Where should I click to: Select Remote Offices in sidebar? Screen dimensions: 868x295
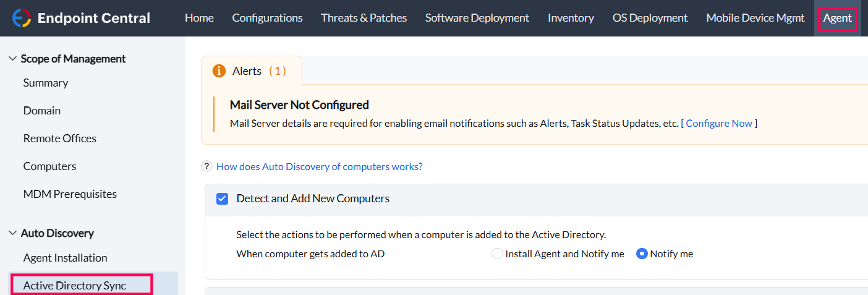[60, 139]
